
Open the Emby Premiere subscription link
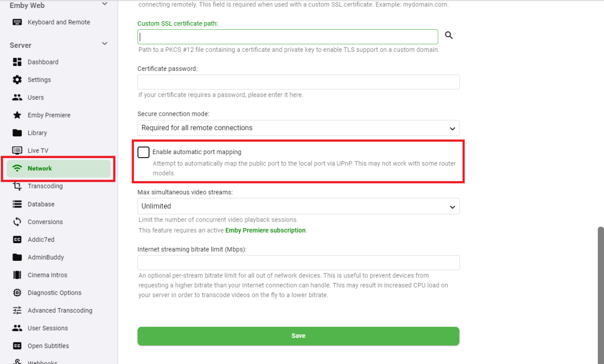(265, 231)
